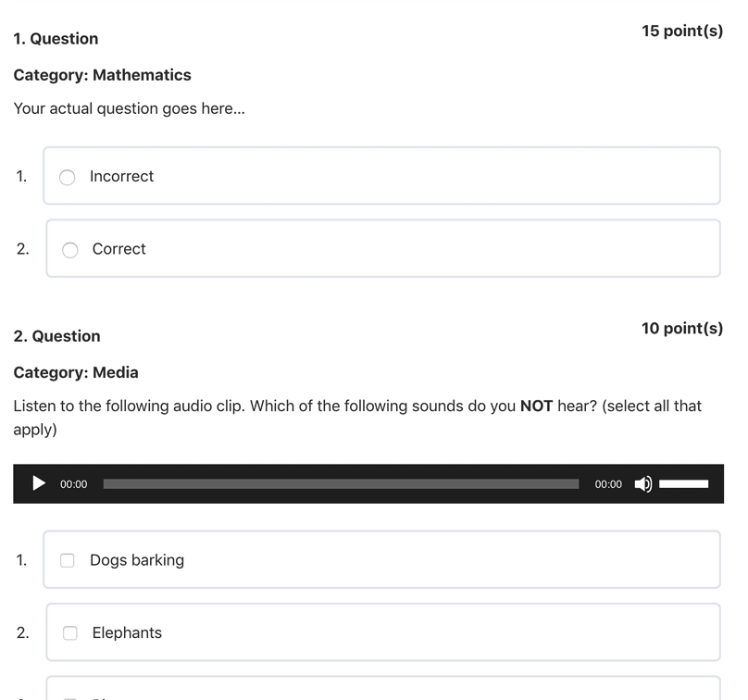This screenshot has width=748, height=700.
Task: Mute the audio player
Action: point(642,483)
